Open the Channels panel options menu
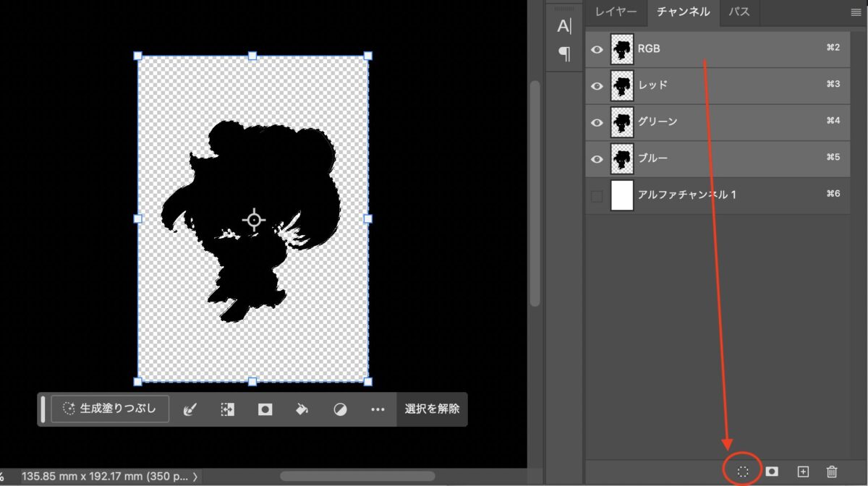Screen dimensions: 868x486 pyautogui.click(x=856, y=12)
